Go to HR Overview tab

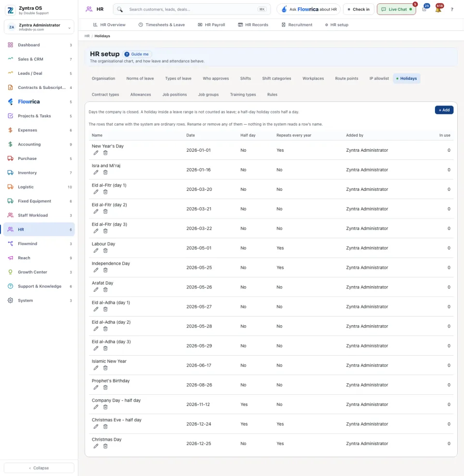(109, 25)
